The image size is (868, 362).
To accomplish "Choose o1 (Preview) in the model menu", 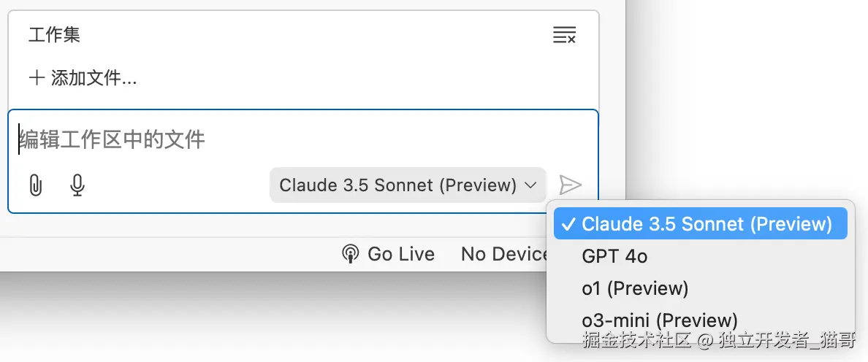I will pyautogui.click(x=635, y=288).
